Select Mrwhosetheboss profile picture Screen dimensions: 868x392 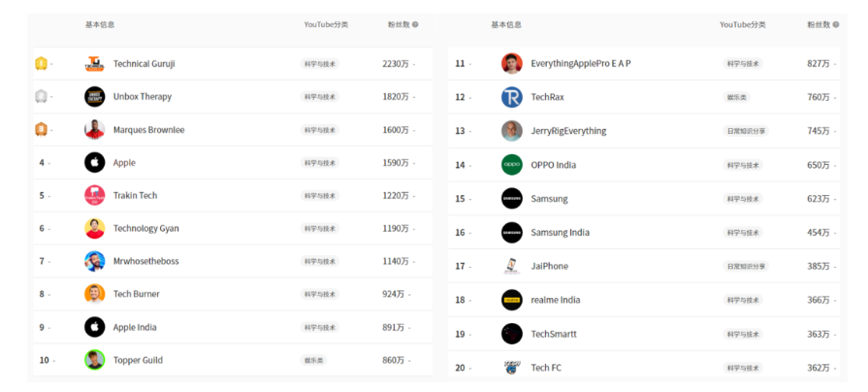tap(95, 261)
